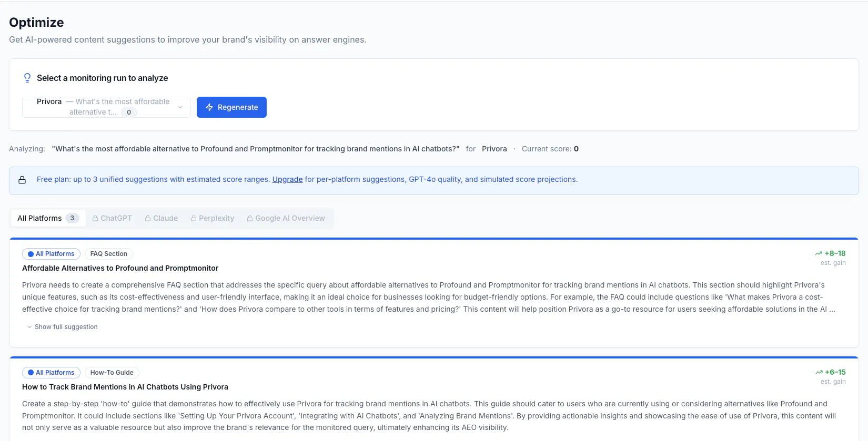Click the lock icon in Free plan banner
Image resolution: width=868 pixels, height=441 pixels.
pyautogui.click(x=22, y=180)
